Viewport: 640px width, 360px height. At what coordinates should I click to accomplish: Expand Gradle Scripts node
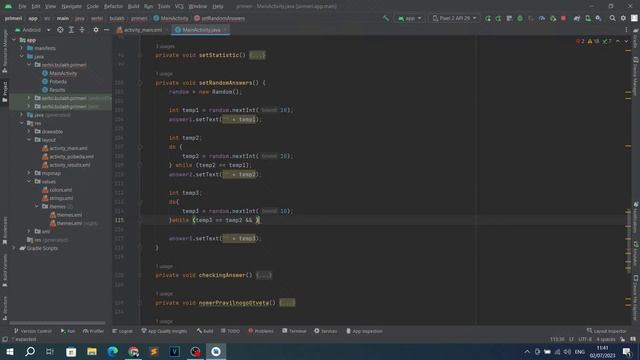14,248
